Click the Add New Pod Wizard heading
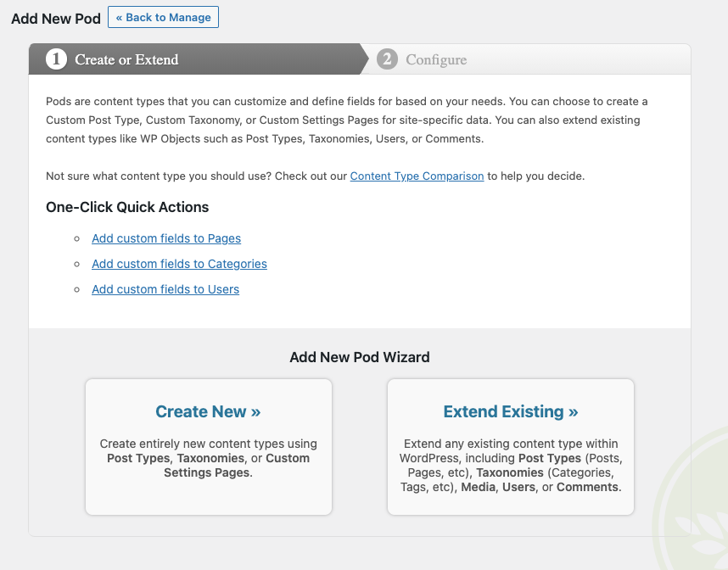728x570 pixels. [359, 357]
